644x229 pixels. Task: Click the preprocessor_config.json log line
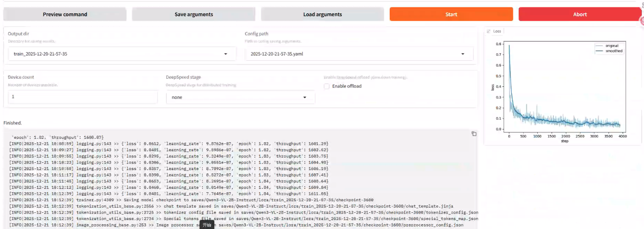coord(236,224)
